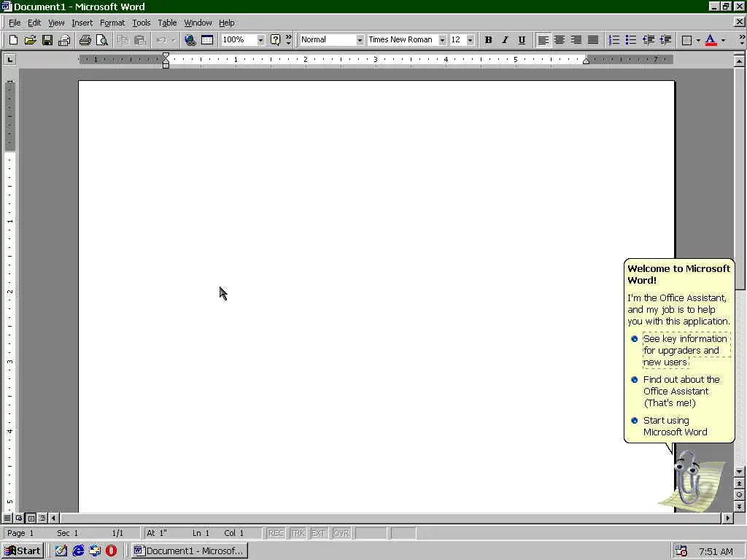Apply the red Font Color button
The height and width of the screenshot is (560, 747).
[x=711, y=40]
